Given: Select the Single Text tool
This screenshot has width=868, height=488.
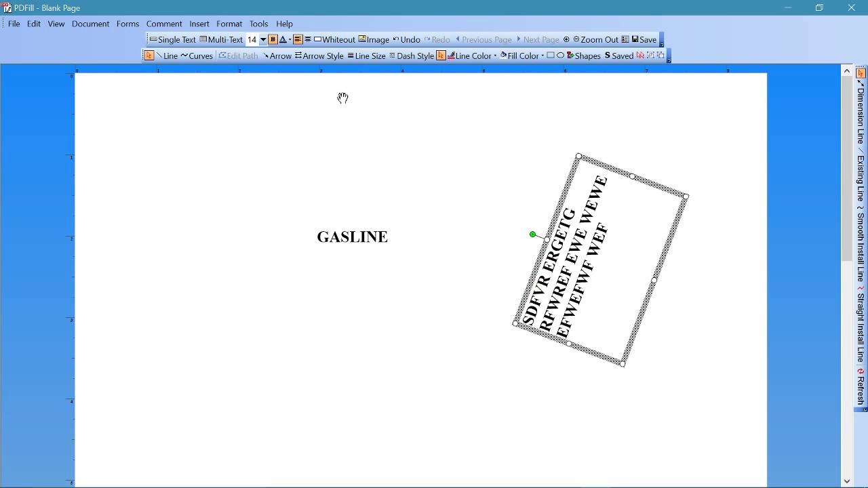Looking at the screenshot, I should pos(172,39).
